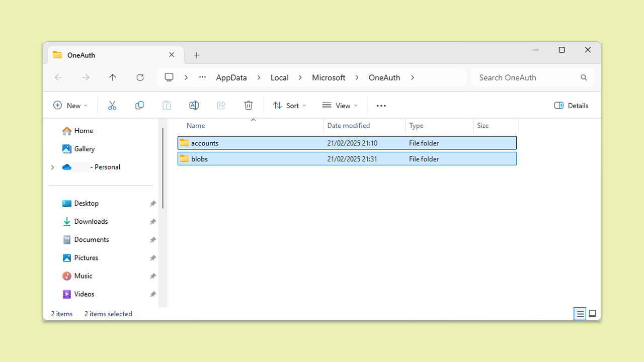Open the Sort dropdown
This screenshot has width=644, height=362.
tap(289, 106)
